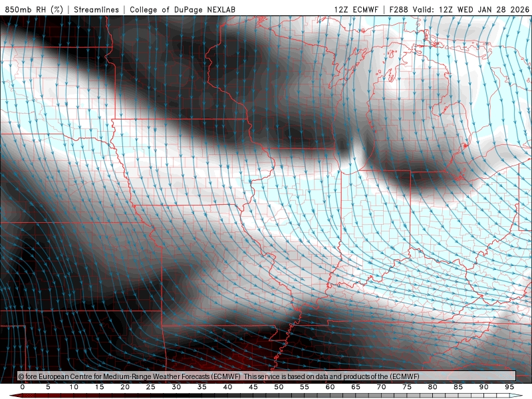
Task: Click the "65" scale label
Action: (356, 387)
